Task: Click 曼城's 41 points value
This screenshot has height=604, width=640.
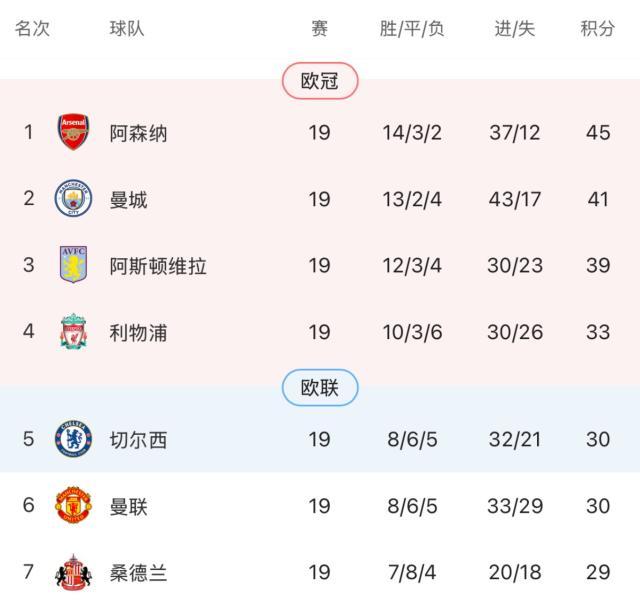Action: point(598,199)
